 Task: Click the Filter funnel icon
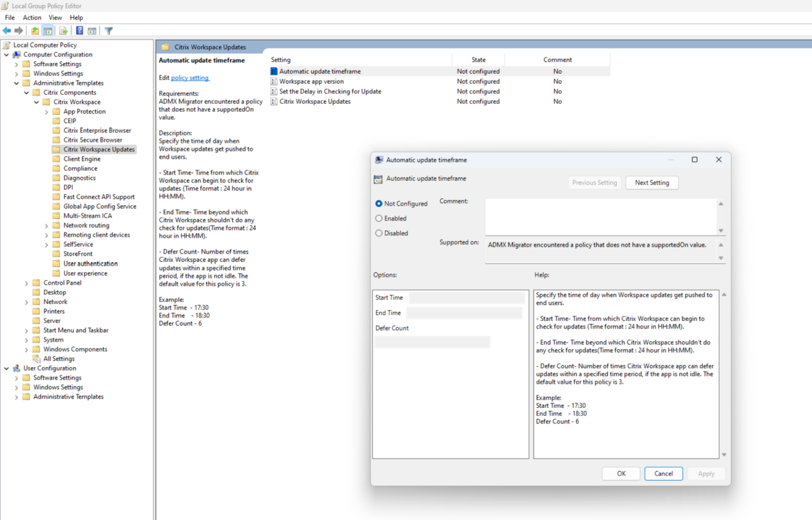pos(108,31)
